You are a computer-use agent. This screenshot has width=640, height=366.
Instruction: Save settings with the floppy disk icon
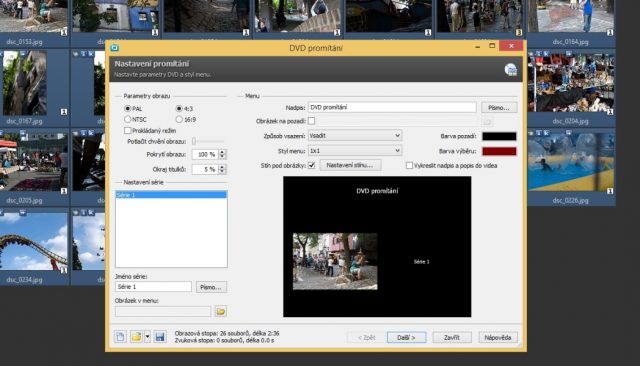[x=160, y=337]
